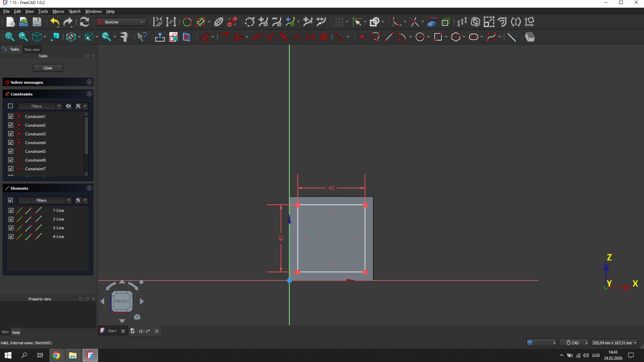Viewport: 644px width, 362px height.
Task: Collapse the Constraints section
Action: pyautogui.click(x=89, y=94)
